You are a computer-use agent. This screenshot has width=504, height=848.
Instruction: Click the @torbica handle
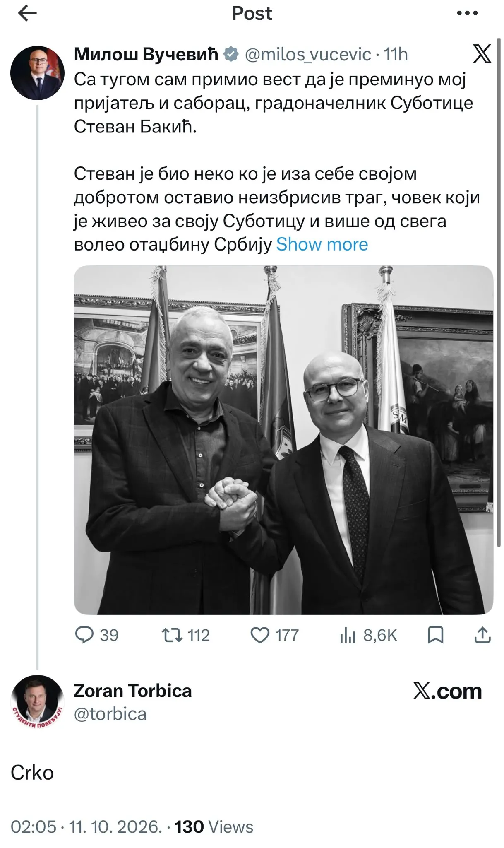pos(110,714)
